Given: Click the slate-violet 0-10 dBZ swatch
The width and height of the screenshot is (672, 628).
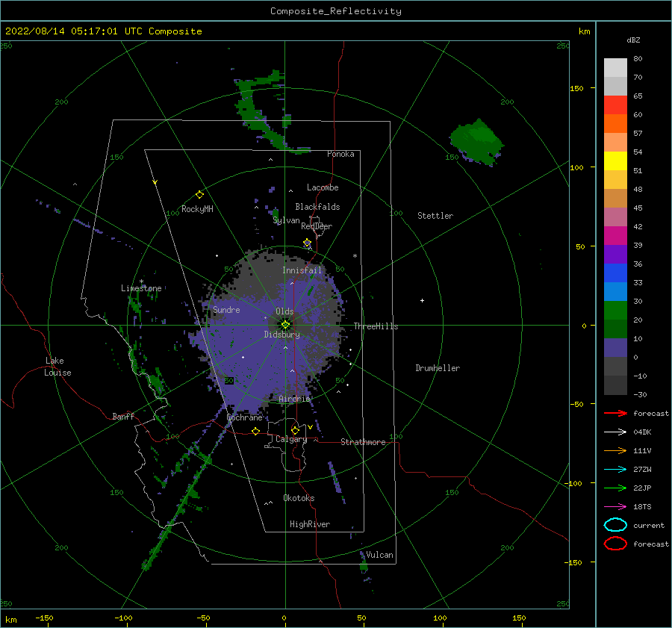Looking at the screenshot, I should coord(615,347).
